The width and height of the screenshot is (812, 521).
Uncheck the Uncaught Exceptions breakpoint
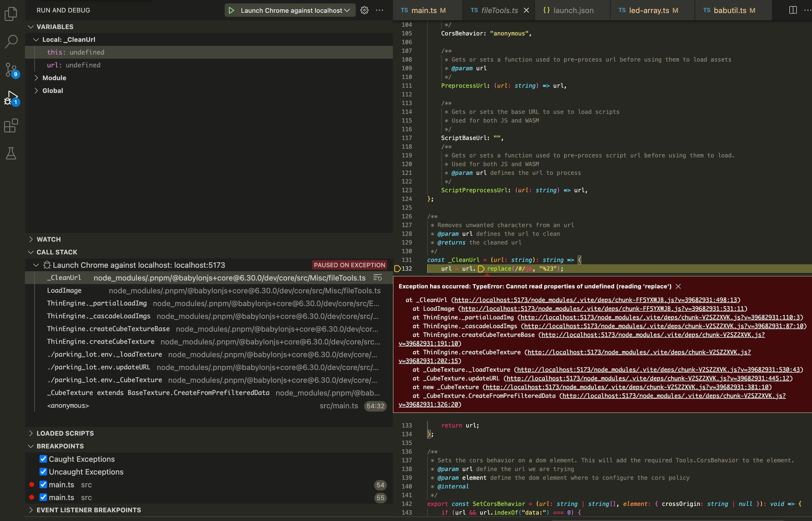tap(43, 472)
